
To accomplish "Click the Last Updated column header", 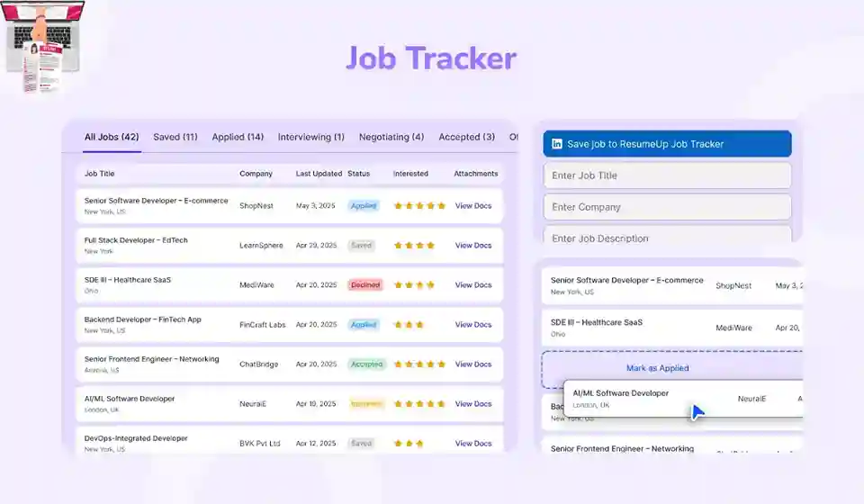I will pyautogui.click(x=319, y=174).
